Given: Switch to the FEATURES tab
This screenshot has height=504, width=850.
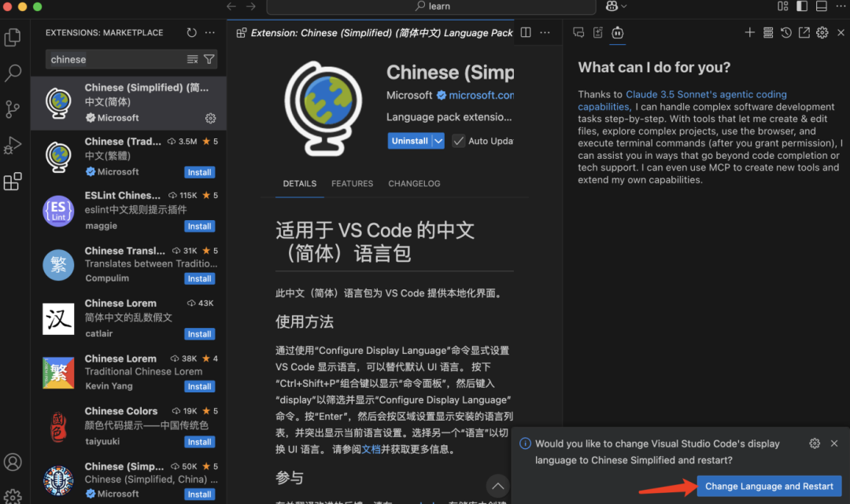Looking at the screenshot, I should [352, 183].
